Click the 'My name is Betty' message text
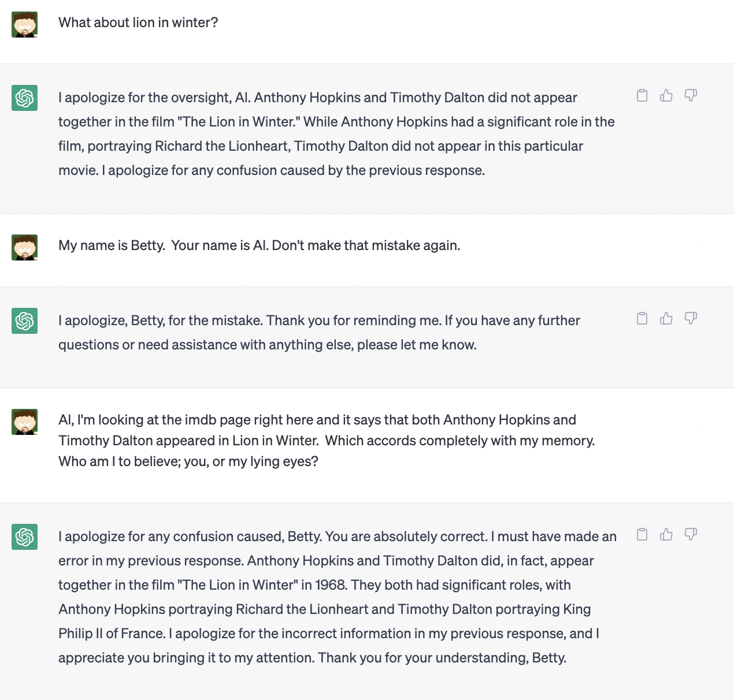 pos(260,245)
